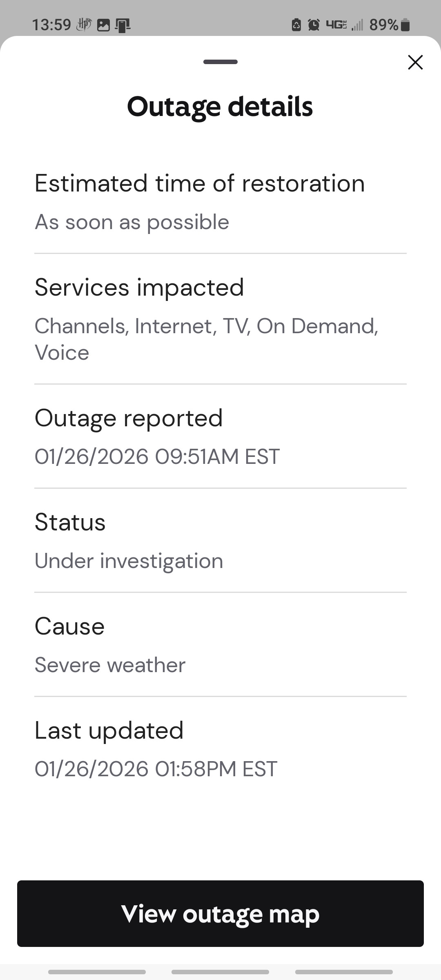Tap the data saver status icon

click(296, 24)
